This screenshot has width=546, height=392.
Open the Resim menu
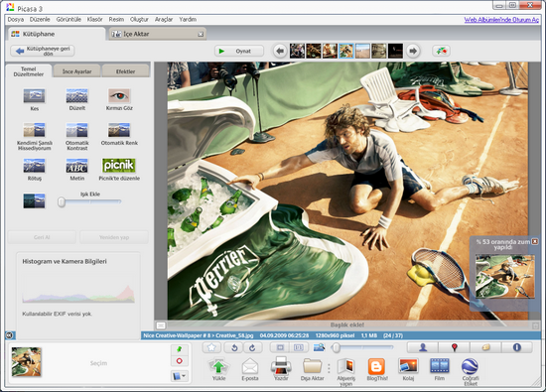tap(116, 20)
